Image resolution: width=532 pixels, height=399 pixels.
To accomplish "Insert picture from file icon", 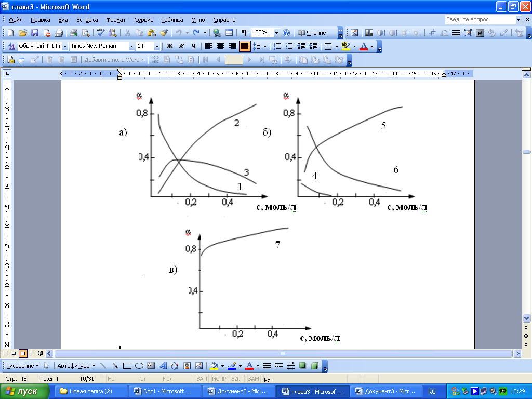I will coord(354,33).
